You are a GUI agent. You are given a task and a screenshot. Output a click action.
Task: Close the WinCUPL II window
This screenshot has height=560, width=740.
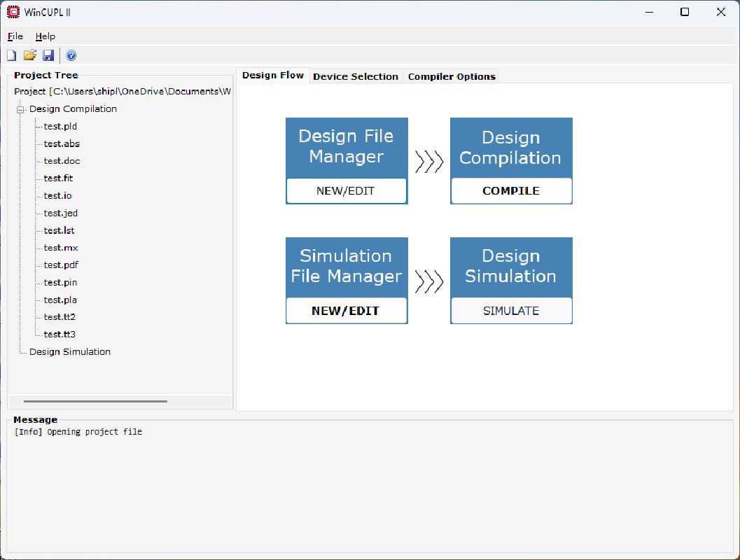coord(720,13)
